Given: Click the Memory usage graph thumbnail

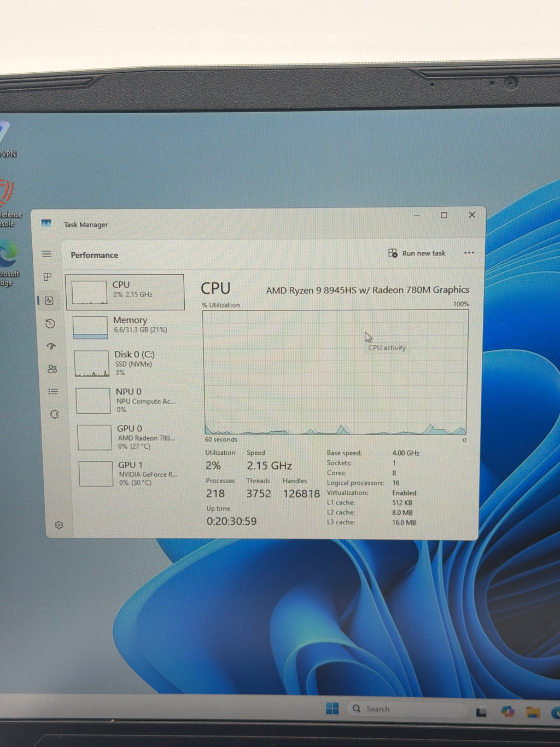Looking at the screenshot, I should 90,327.
